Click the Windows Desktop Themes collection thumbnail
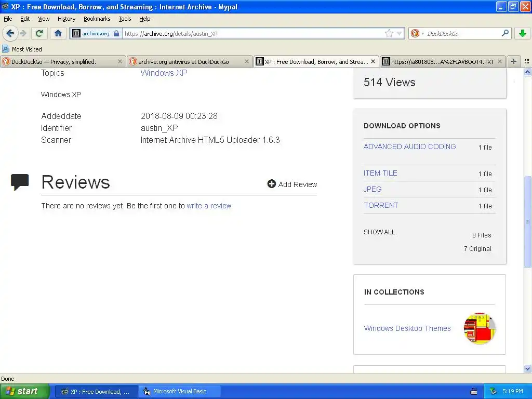The image size is (532, 399). [x=480, y=328]
